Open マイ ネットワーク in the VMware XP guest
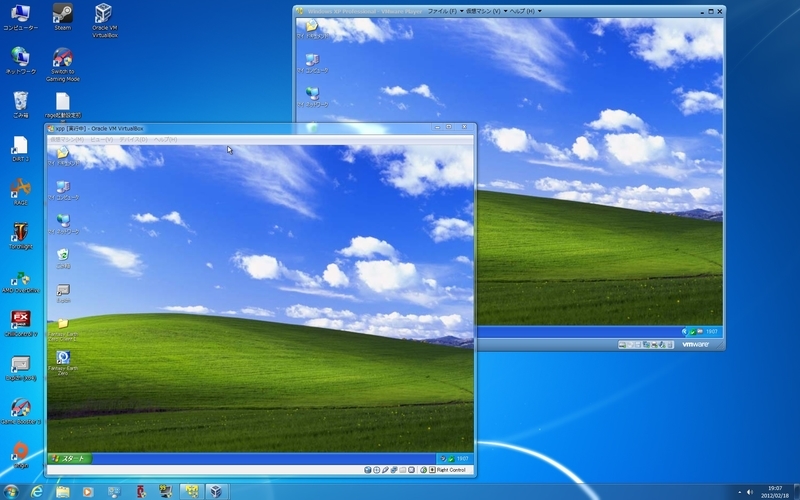 pyautogui.click(x=312, y=97)
